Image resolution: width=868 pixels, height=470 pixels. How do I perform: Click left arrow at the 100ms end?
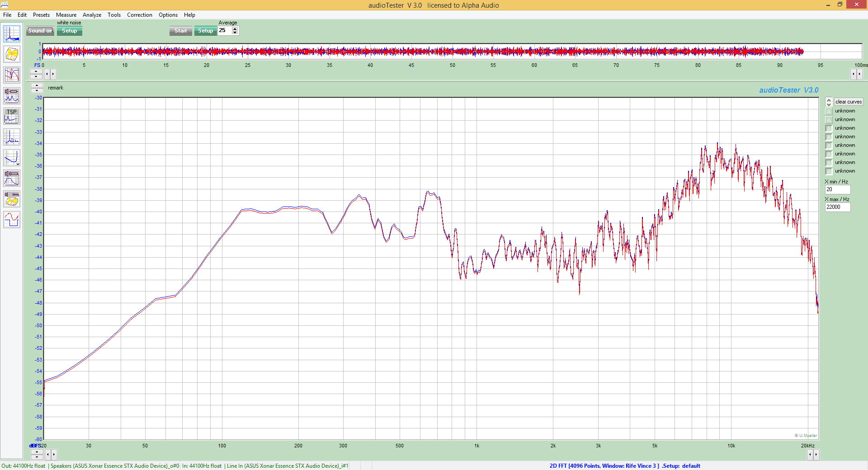(854, 74)
